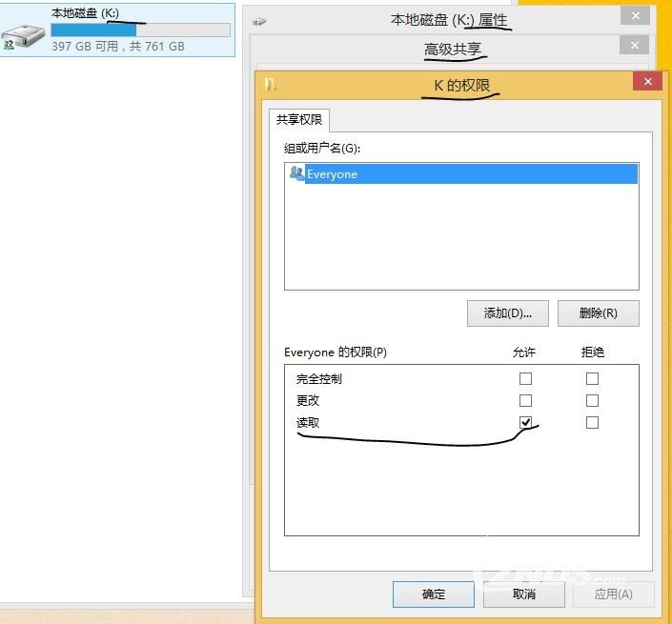Check 拒绝 box for 更改 permission
Screen dimensions: 672x624
tap(592, 400)
